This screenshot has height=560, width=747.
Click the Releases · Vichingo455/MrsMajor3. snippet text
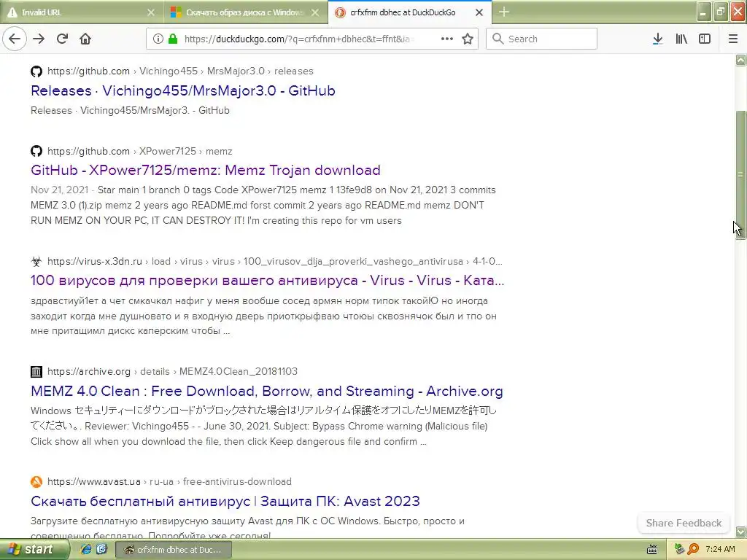130,110
